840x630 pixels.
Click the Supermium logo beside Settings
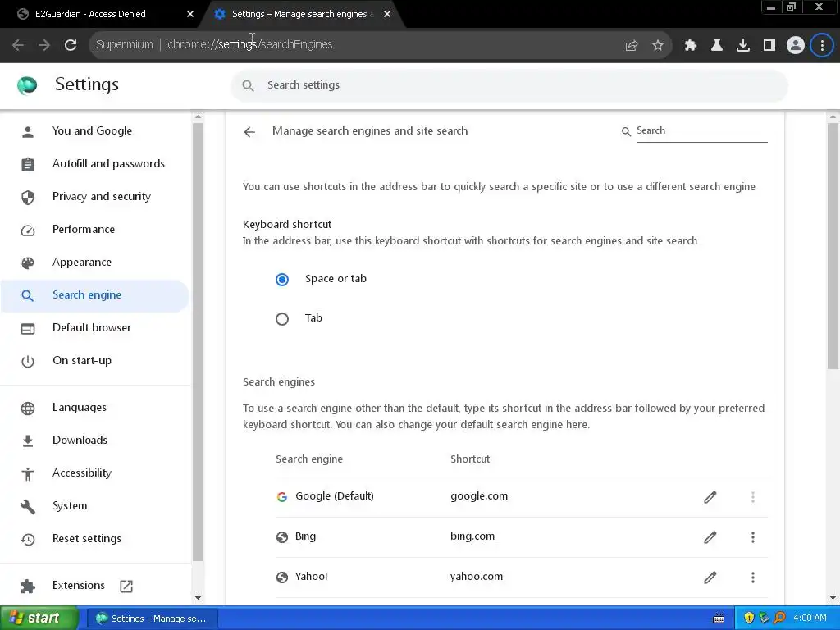[x=27, y=85]
